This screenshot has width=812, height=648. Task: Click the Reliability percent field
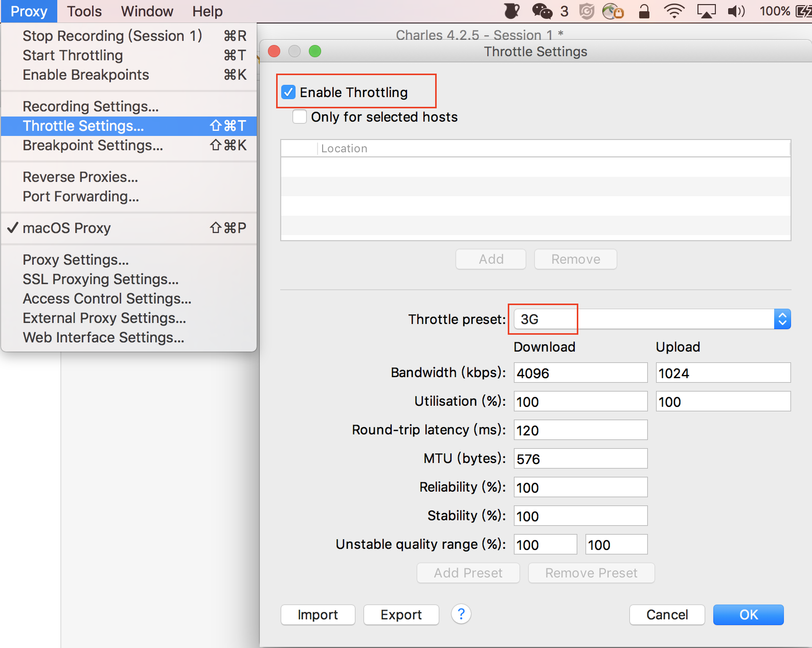point(581,488)
